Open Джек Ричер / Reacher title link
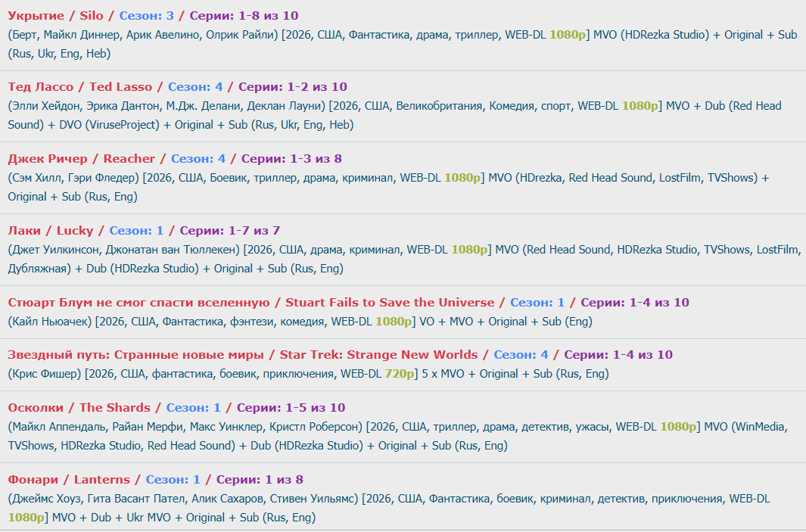 [x=81, y=159]
